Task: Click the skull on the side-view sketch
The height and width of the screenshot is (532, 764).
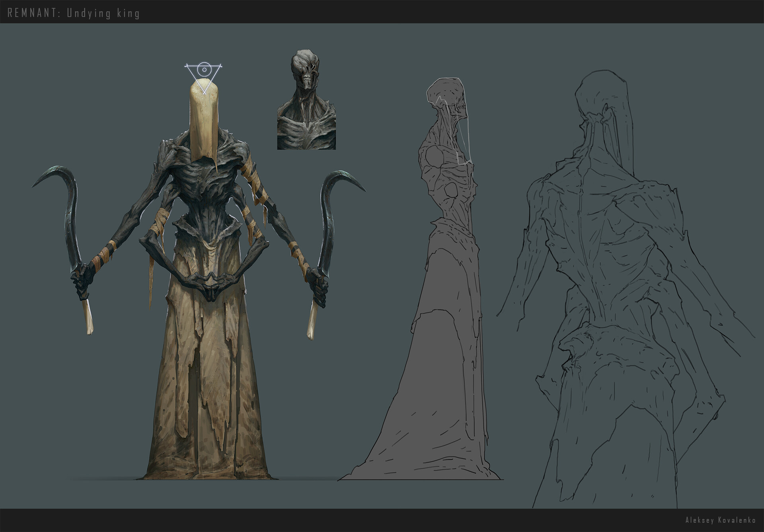Action: click(448, 95)
